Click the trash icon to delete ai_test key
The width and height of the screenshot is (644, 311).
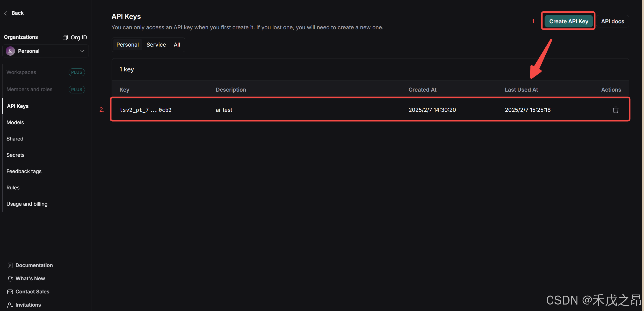pos(616,110)
